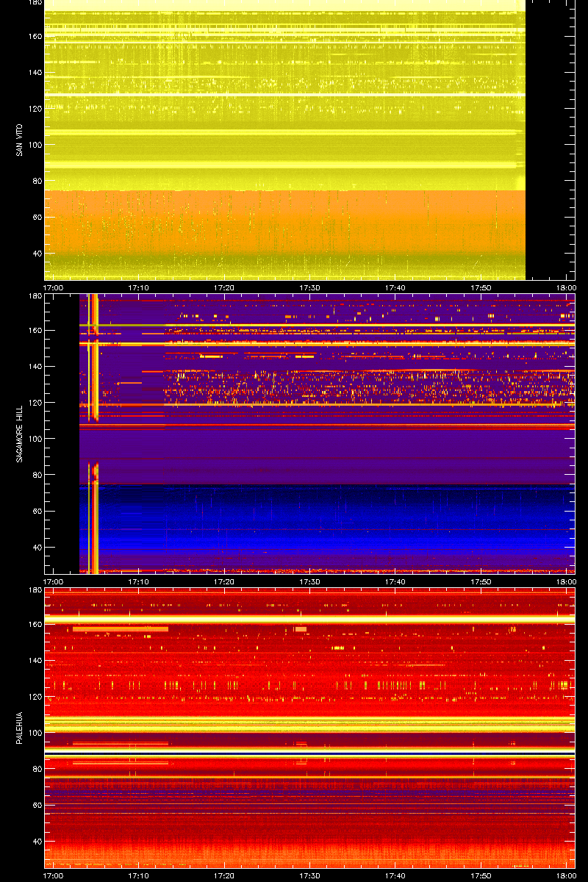The width and height of the screenshot is (588, 882).
Task: Click the 17:20 time label under Palehua panel
Action: (x=224, y=876)
